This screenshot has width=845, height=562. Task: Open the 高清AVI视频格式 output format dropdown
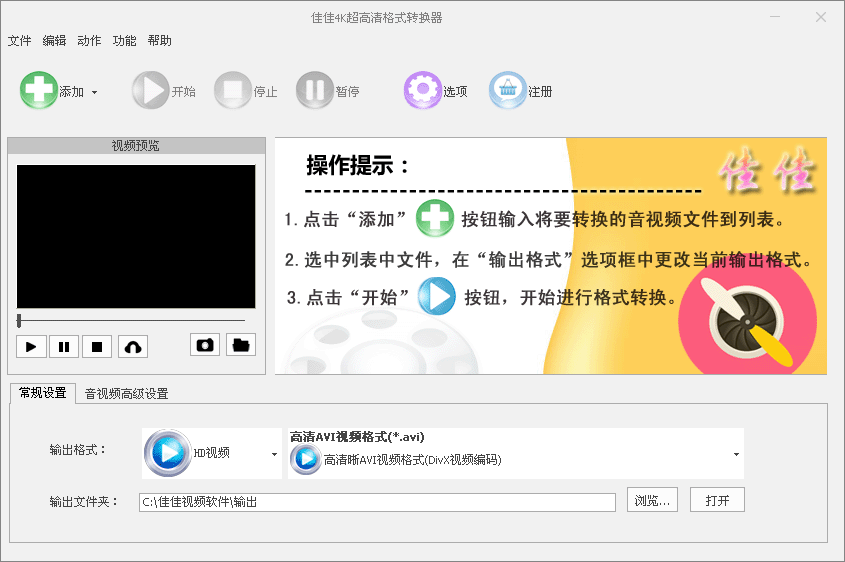[x=736, y=454]
